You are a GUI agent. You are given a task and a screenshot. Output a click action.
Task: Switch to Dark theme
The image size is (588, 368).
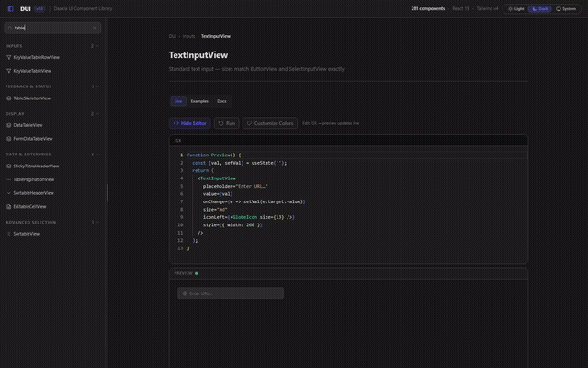click(x=540, y=9)
